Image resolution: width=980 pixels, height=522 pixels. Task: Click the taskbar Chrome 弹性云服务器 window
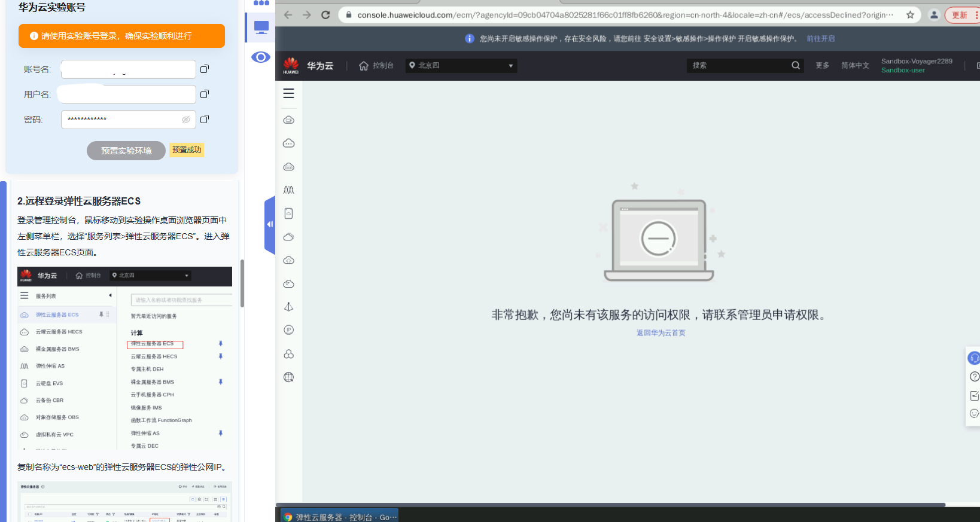340,517
